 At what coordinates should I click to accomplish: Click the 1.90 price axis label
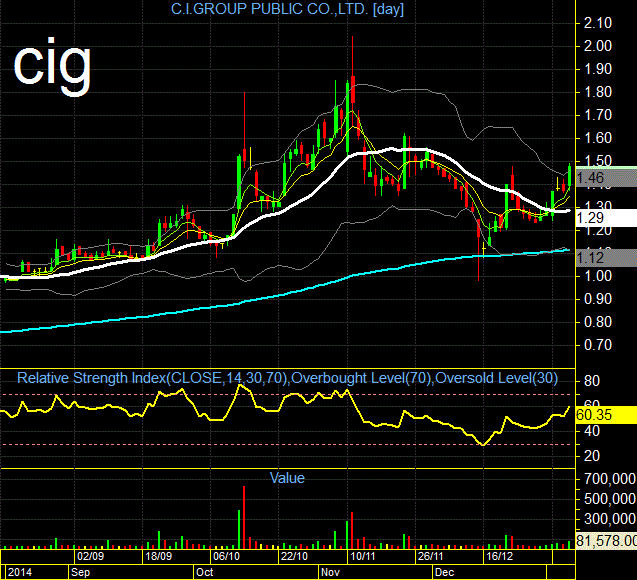[598, 69]
